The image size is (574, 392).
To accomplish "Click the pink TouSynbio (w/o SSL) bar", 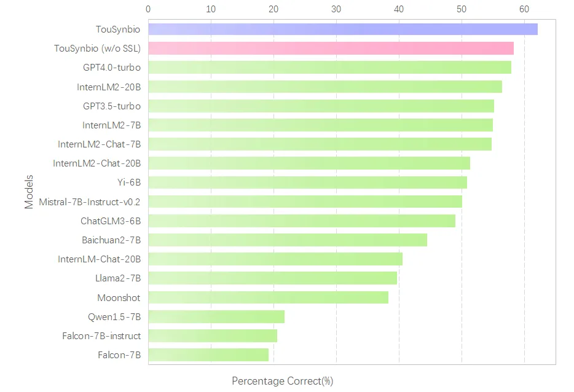I will [x=331, y=49].
